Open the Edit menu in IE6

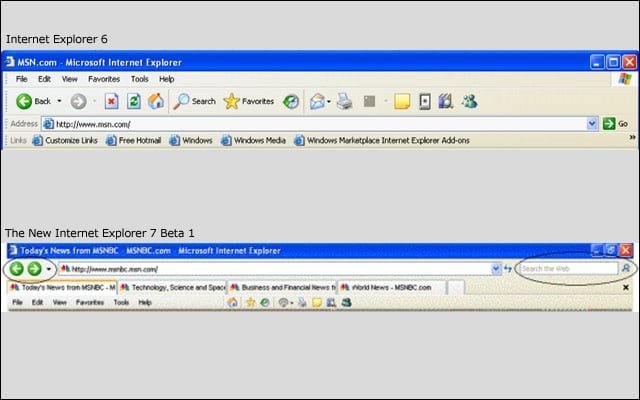[44, 79]
